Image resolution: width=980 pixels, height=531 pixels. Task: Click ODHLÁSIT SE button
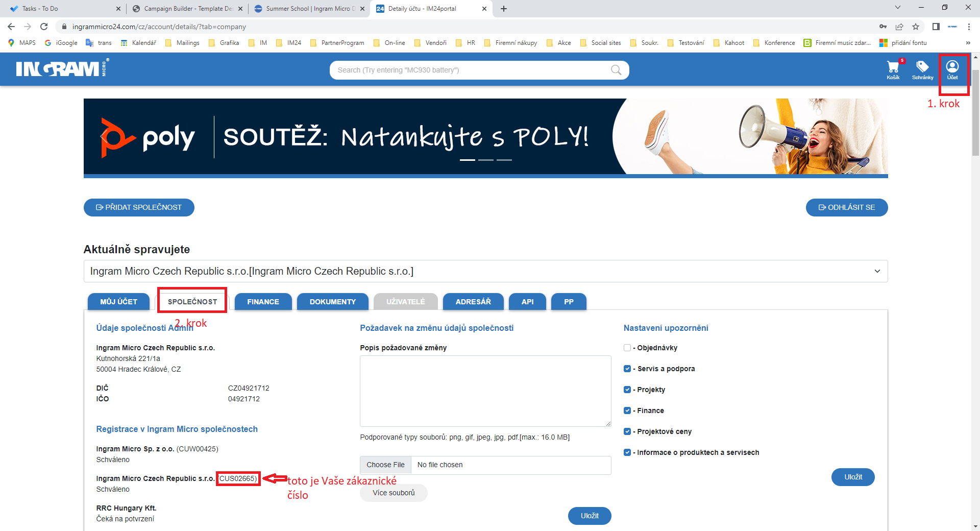pos(847,207)
